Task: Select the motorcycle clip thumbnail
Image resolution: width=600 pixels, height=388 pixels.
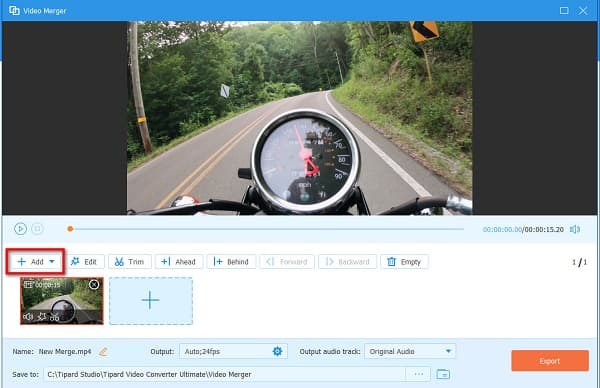Action: pos(62,301)
